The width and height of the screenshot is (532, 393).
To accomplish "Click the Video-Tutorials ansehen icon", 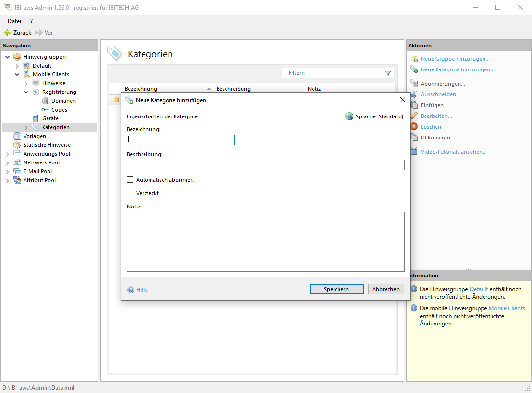I will [x=414, y=152].
